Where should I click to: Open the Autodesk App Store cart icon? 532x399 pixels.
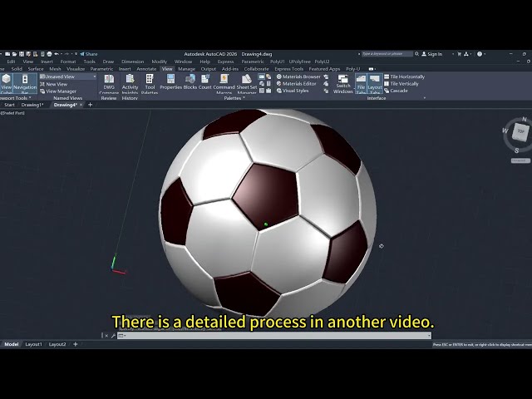460,54
